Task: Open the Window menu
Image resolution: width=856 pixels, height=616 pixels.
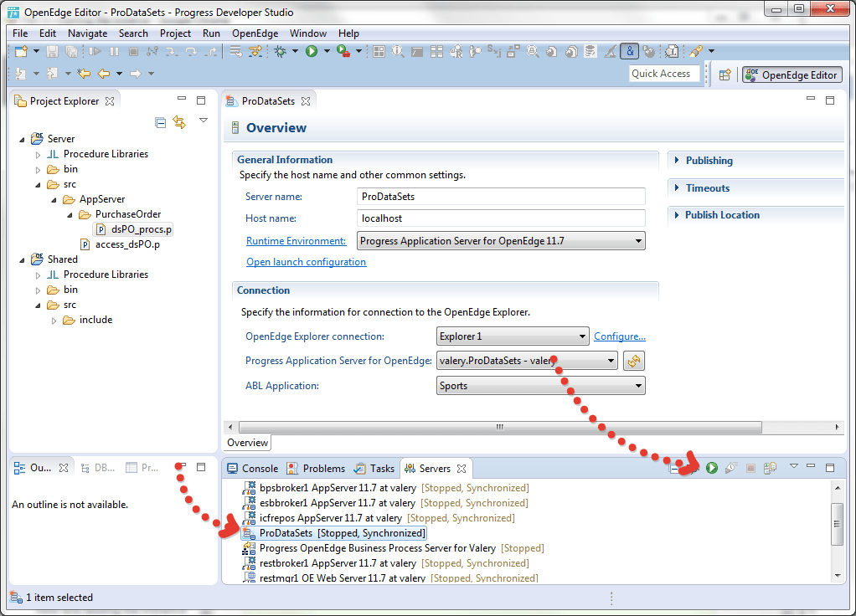Action: pyautogui.click(x=308, y=33)
